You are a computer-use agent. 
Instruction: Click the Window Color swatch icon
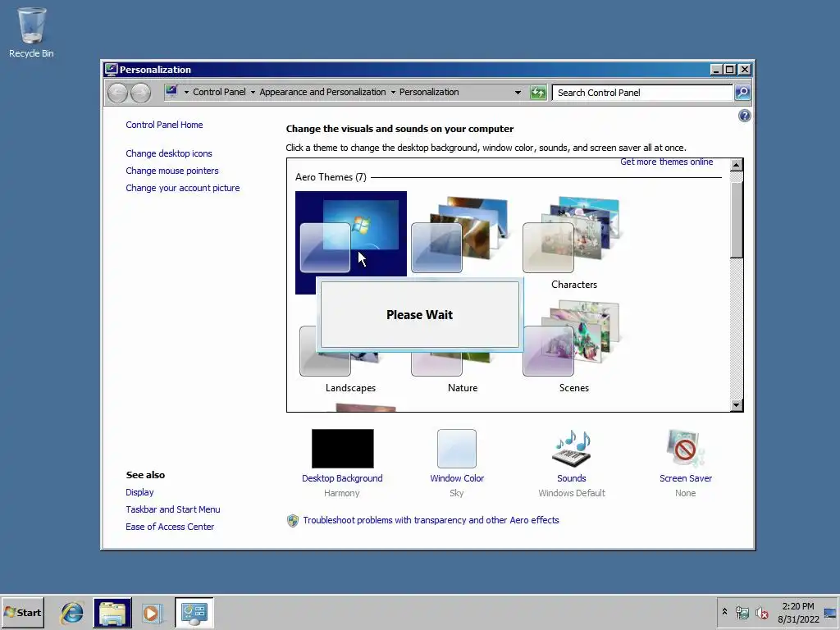[456, 449]
